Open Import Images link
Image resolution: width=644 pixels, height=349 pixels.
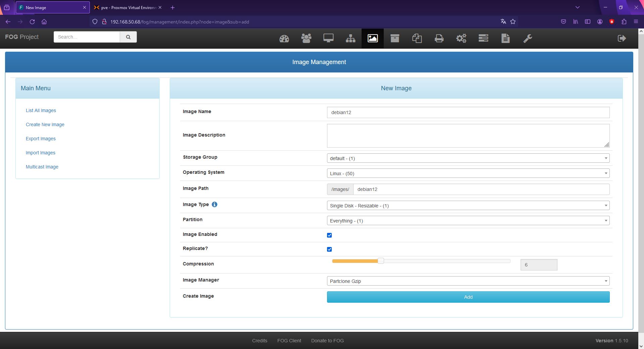coord(41,153)
